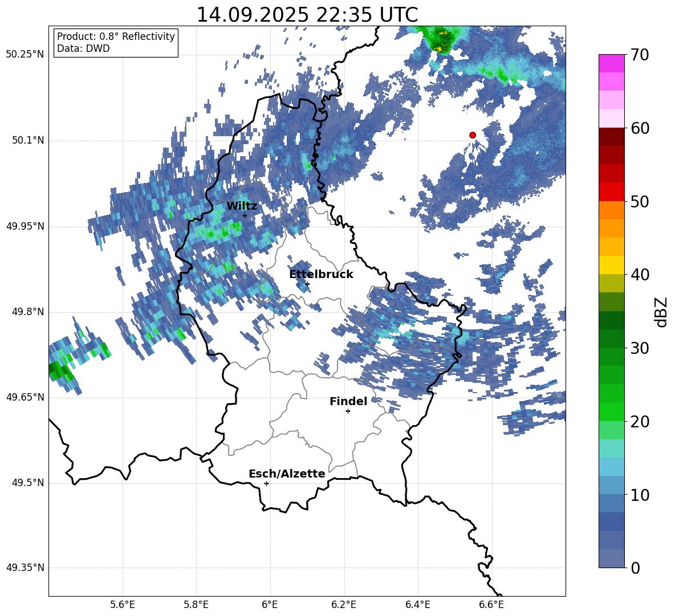This screenshot has height=616, width=675.
Task: Click the 49.5°N latitude tick label
Action: (x=28, y=483)
